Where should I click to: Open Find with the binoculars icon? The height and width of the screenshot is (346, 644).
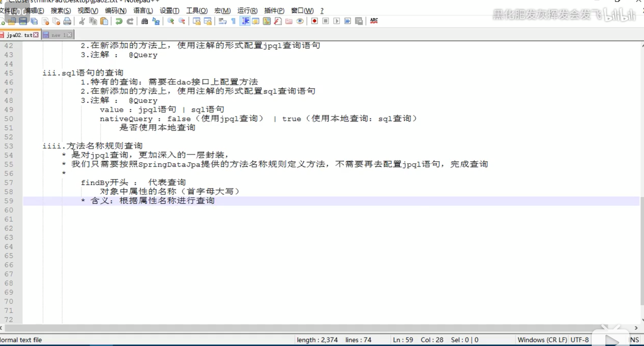(x=145, y=21)
